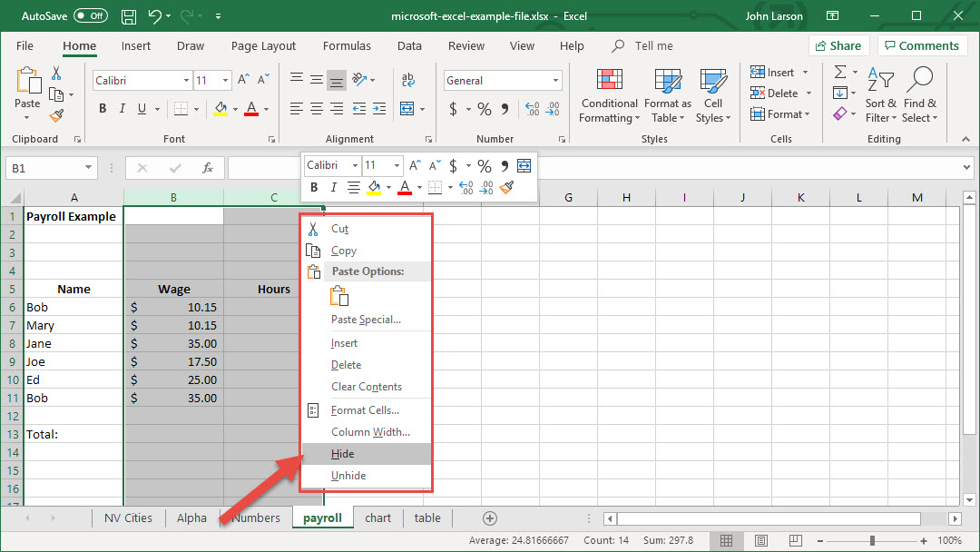Toggle Italic in the floating mini toolbar

point(333,188)
